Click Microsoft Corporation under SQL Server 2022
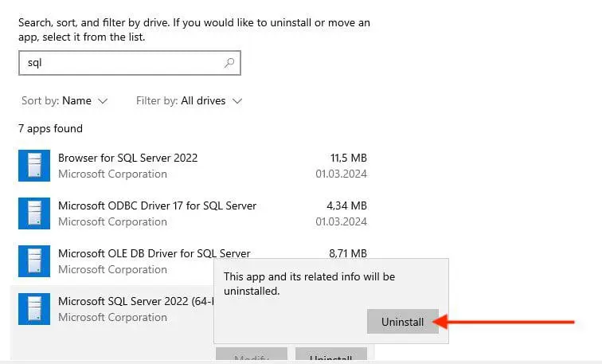602x364 pixels. click(112, 317)
